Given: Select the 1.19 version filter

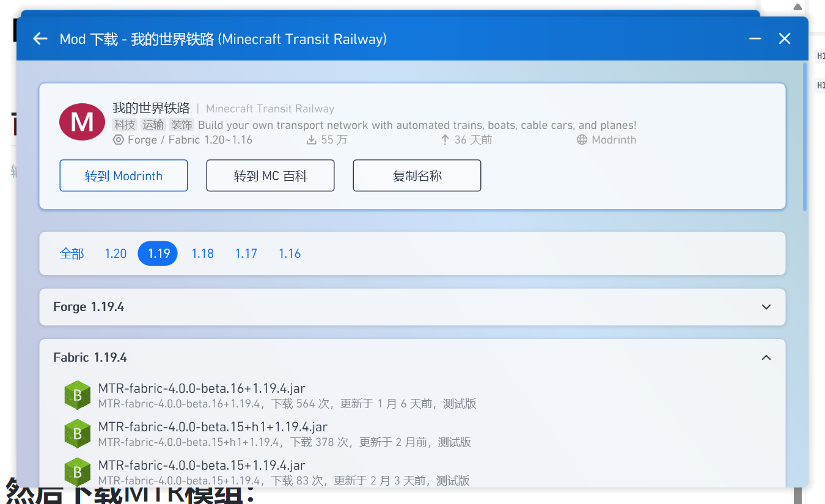Looking at the screenshot, I should tap(158, 254).
